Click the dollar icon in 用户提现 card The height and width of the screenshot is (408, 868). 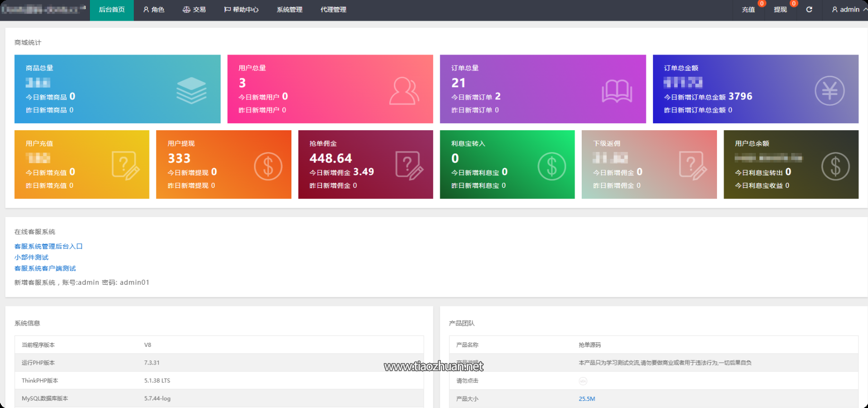point(268,166)
